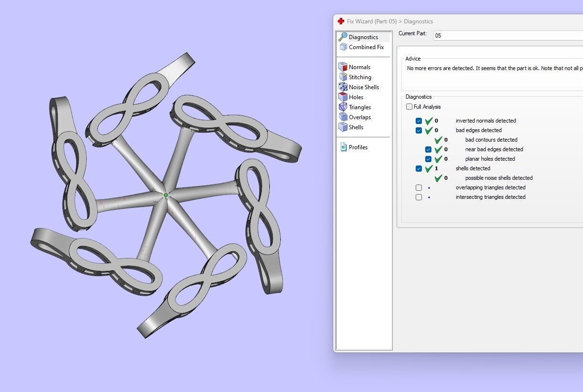The height and width of the screenshot is (392, 583).
Task: Click the shells detected count '1'
Action: pos(436,168)
